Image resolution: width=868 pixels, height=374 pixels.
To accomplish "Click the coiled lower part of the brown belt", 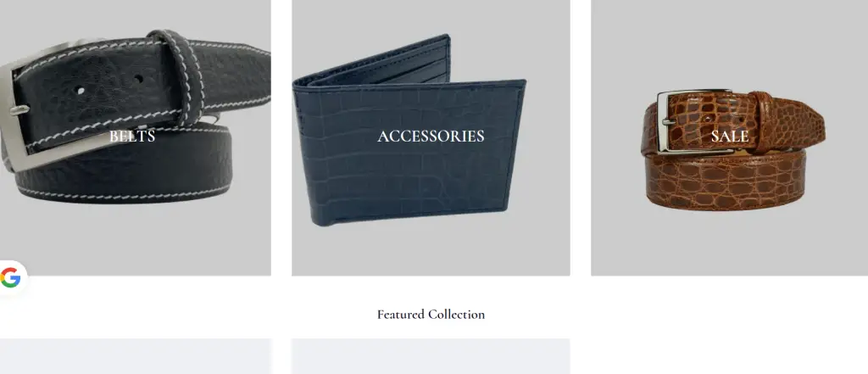I will click(x=726, y=180).
